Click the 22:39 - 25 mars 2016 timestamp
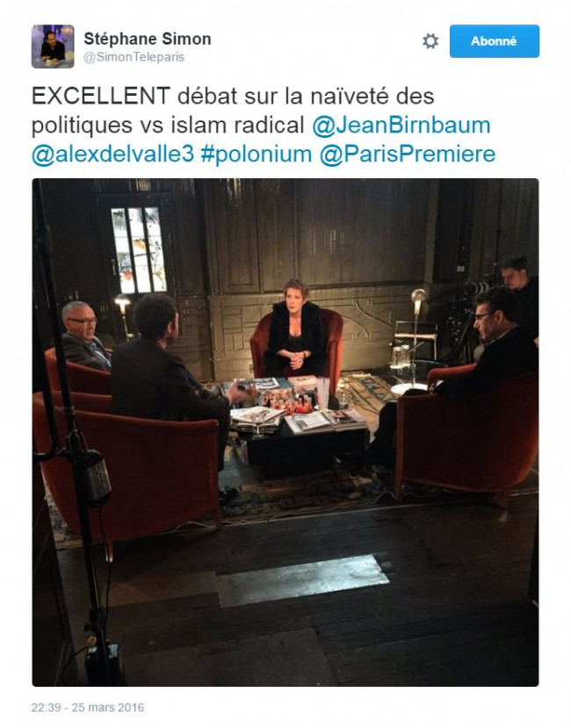The height and width of the screenshot is (728, 571). coord(88,707)
